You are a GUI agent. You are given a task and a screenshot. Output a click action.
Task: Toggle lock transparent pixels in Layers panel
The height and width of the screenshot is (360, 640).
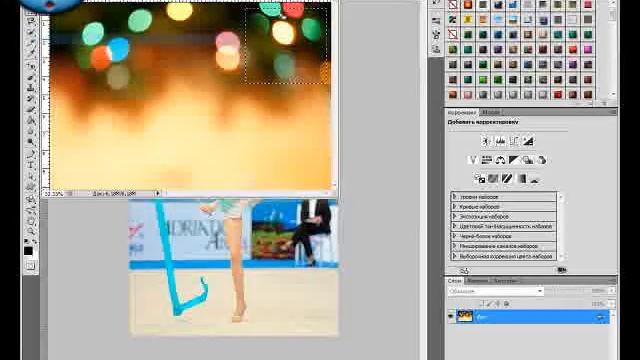(482, 304)
